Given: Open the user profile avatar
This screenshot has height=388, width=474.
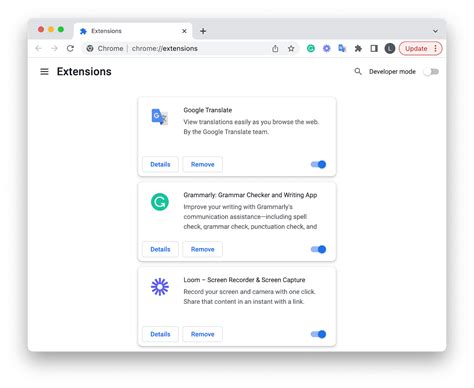Looking at the screenshot, I should (x=390, y=49).
